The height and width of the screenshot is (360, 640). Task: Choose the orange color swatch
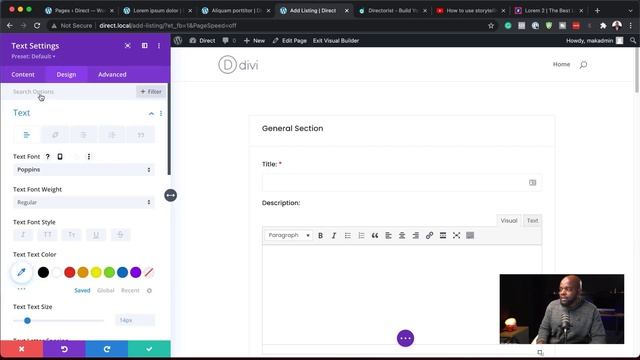coord(83,272)
